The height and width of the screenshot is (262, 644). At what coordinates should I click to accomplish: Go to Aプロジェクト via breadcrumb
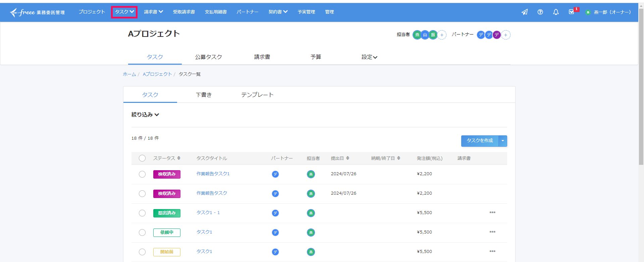pos(157,74)
